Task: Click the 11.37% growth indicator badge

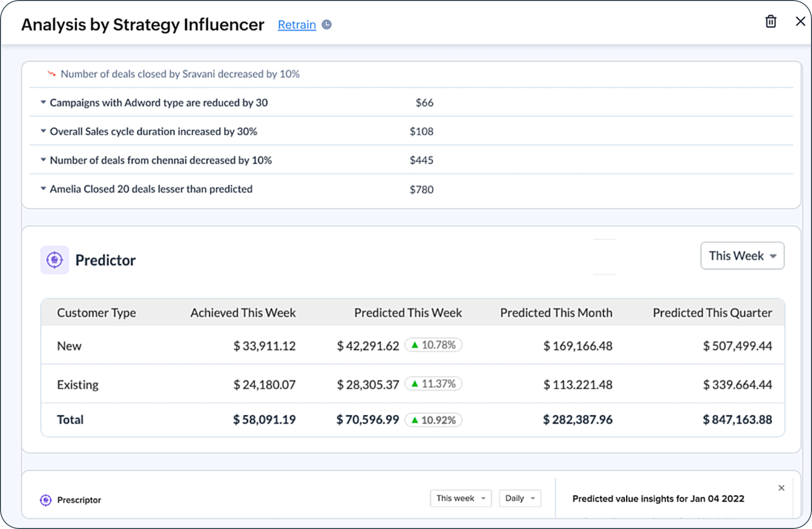Action: [433, 384]
